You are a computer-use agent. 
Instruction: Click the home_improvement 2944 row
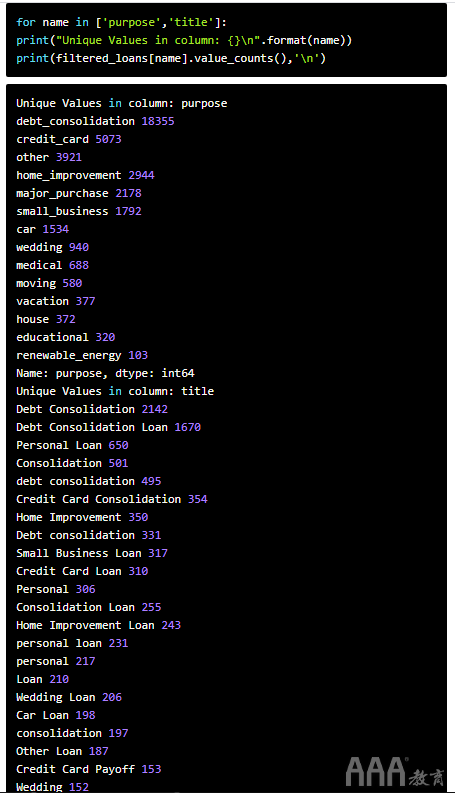[85, 175]
